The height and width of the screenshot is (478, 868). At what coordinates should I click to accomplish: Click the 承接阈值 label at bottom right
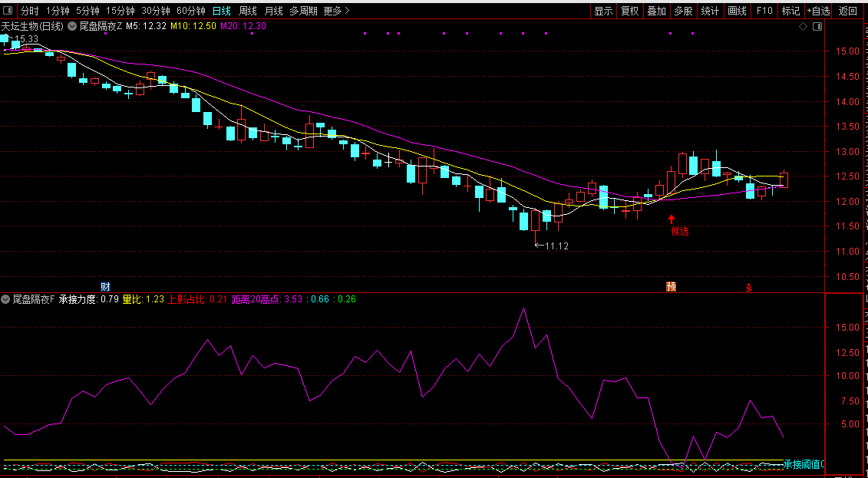click(x=804, y=464)
